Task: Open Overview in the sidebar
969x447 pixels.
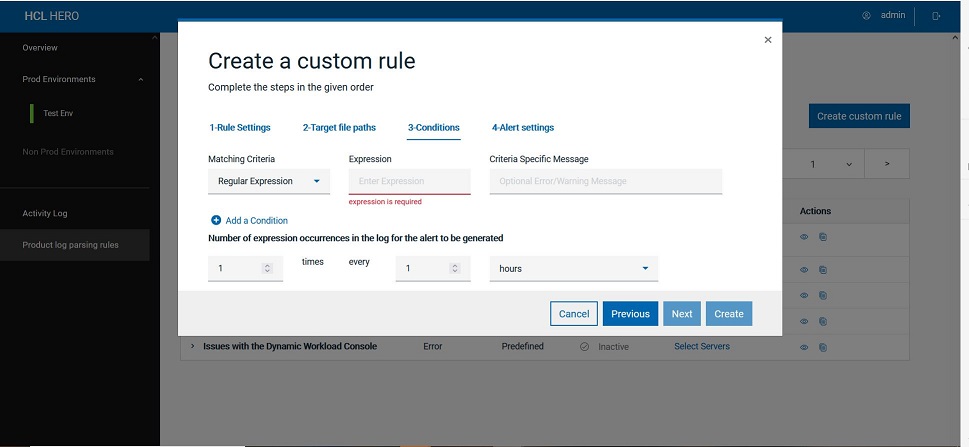Action: pyautogui.click(x=40, y=48)
